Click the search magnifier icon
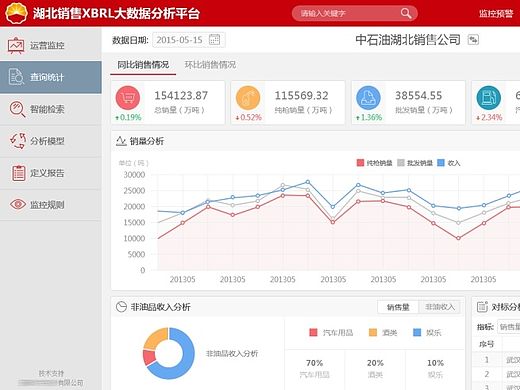Image resolution: width=520 pixels, height=390 pixels. tap(406, 13)
